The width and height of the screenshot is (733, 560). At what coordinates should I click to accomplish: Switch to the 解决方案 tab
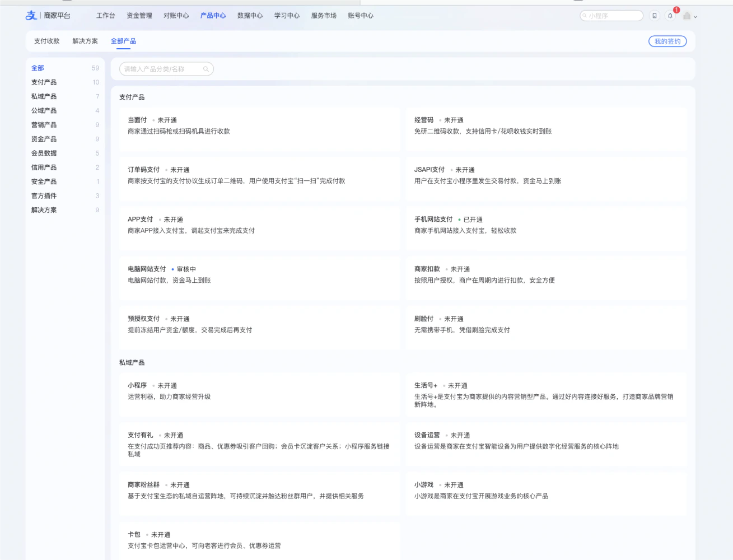[x=85, y=41]
